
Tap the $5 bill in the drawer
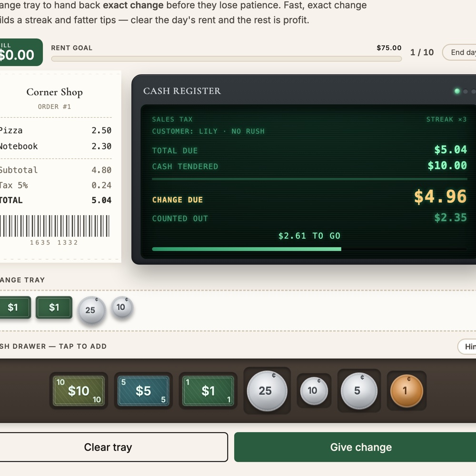click(143, 391)
